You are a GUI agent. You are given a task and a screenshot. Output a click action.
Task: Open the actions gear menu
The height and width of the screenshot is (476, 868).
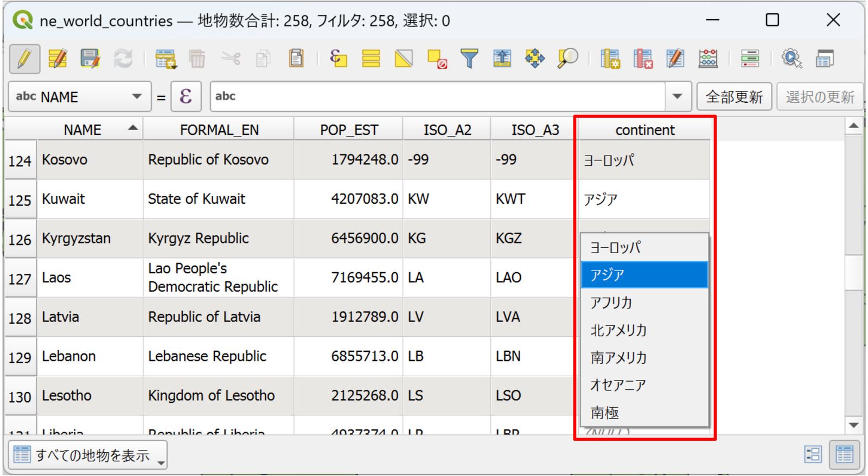click(792, 59)
